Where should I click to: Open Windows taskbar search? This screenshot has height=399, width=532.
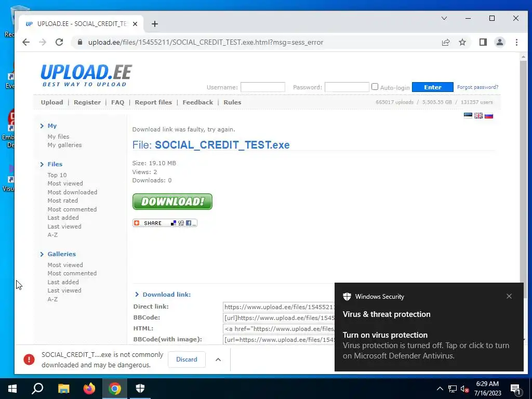pyautogui.click(x=37, y=389)
